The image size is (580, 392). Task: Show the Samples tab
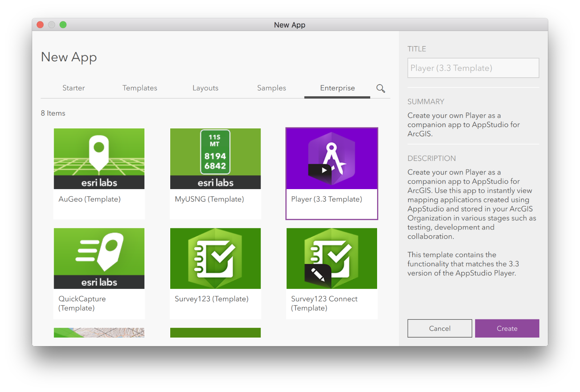coord(271,88)
